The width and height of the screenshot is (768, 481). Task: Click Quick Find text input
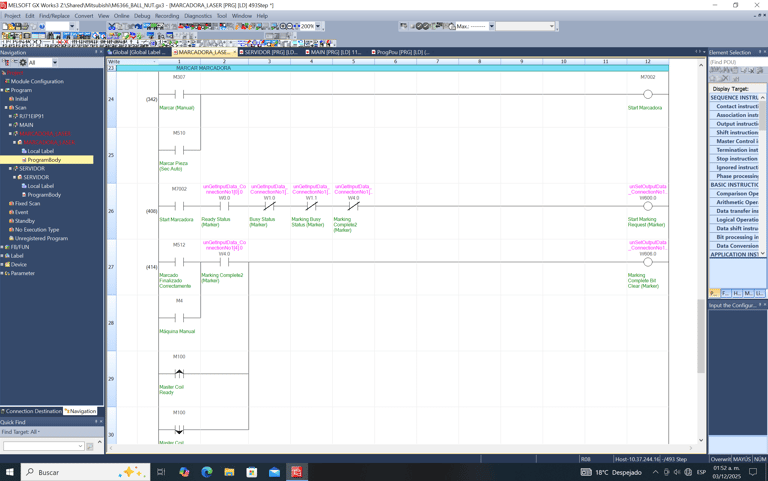43,446
